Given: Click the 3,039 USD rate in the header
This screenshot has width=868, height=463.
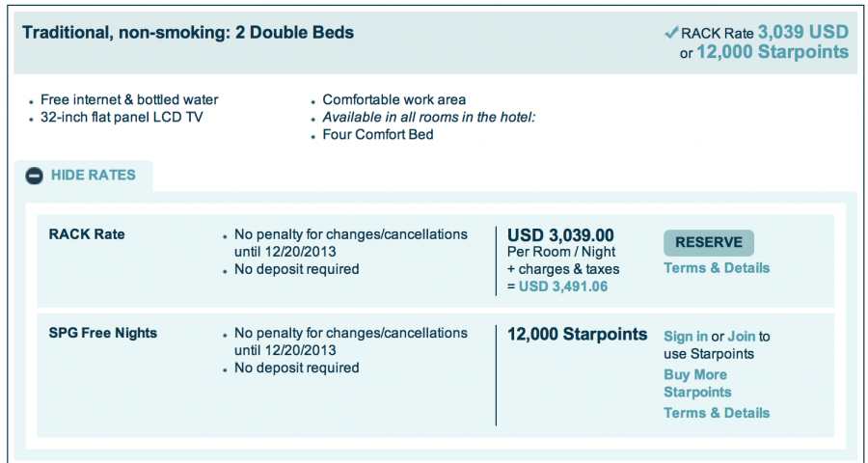Looking at the screenshot, I should 802,32.
